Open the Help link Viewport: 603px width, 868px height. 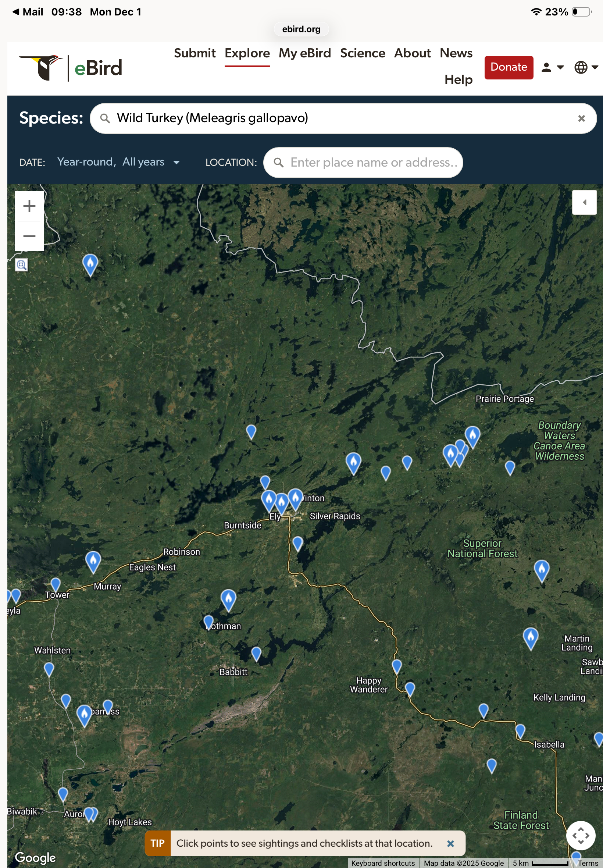[458, 80]
